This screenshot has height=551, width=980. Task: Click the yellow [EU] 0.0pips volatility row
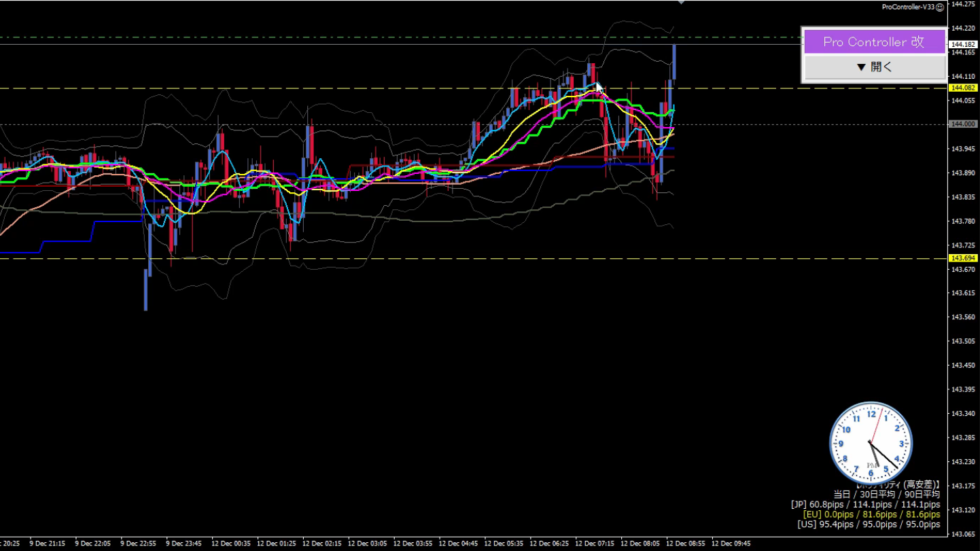(871, 515)
